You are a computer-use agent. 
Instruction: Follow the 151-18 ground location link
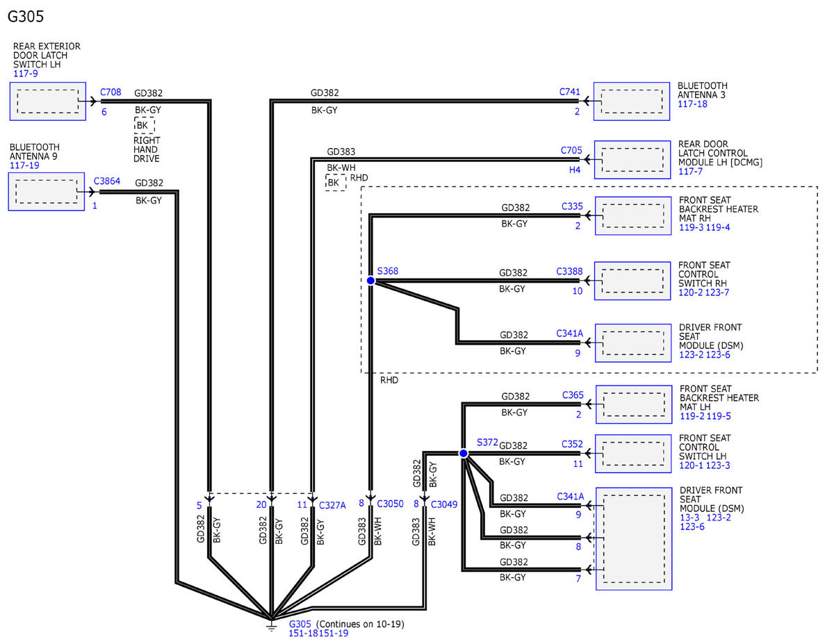pos(304,634)
